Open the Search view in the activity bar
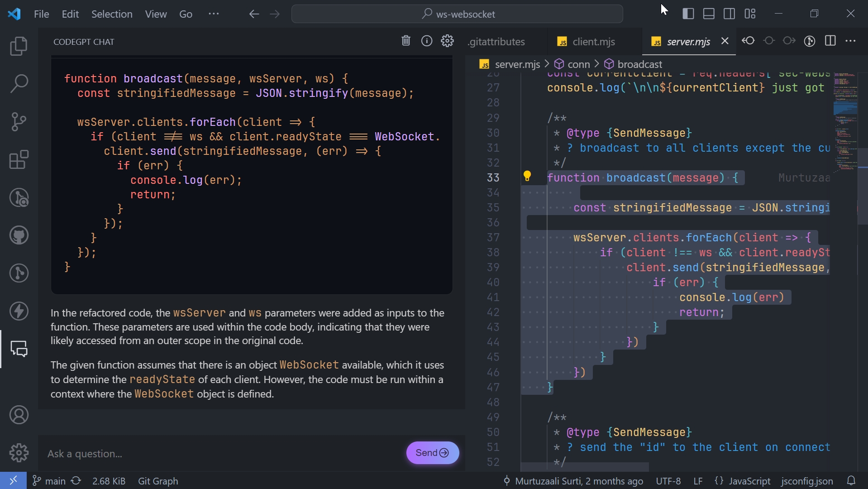Image resolution: width=868 pixels, height=489 pixels. tap(19, 84)
